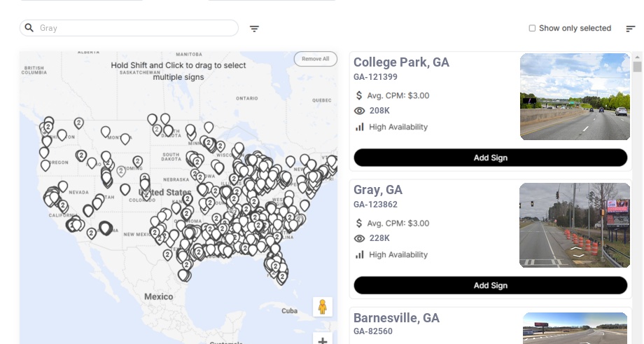Click availability bars icon for Gray, GA
The width and height of the screenshot is (644, 344).
(360, 254)
